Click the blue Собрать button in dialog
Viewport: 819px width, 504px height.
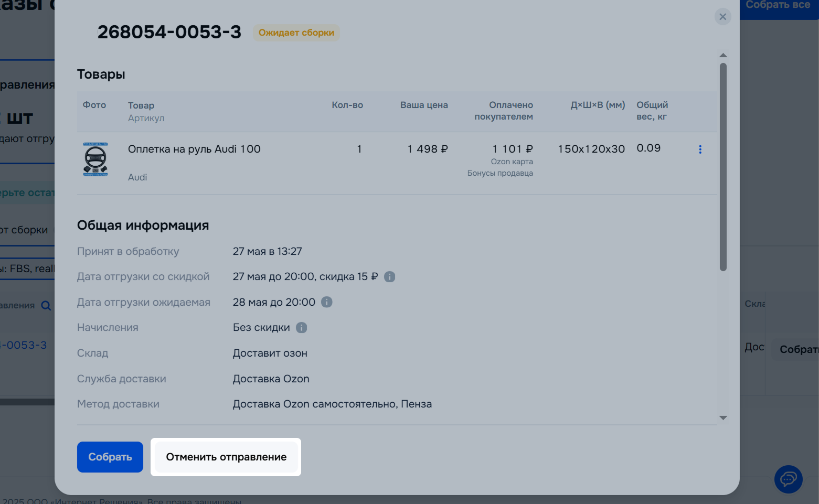(110, 457)
